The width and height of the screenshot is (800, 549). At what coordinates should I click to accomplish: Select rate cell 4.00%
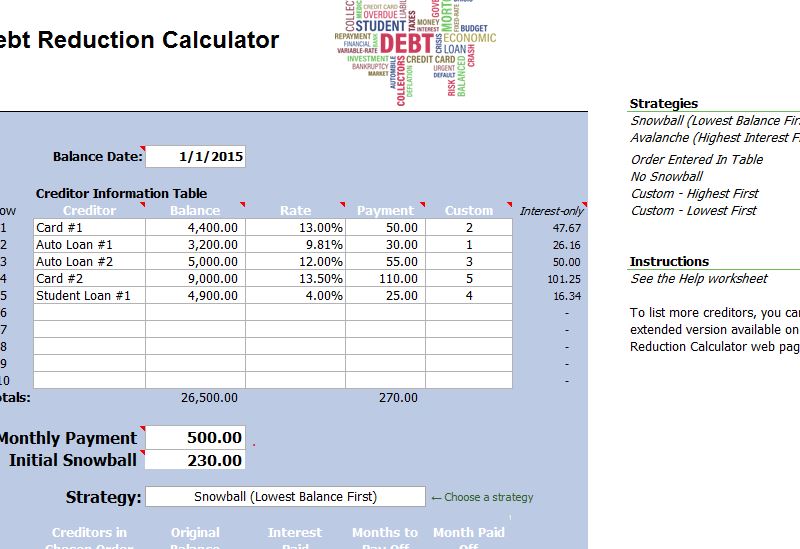pos(295,295)
